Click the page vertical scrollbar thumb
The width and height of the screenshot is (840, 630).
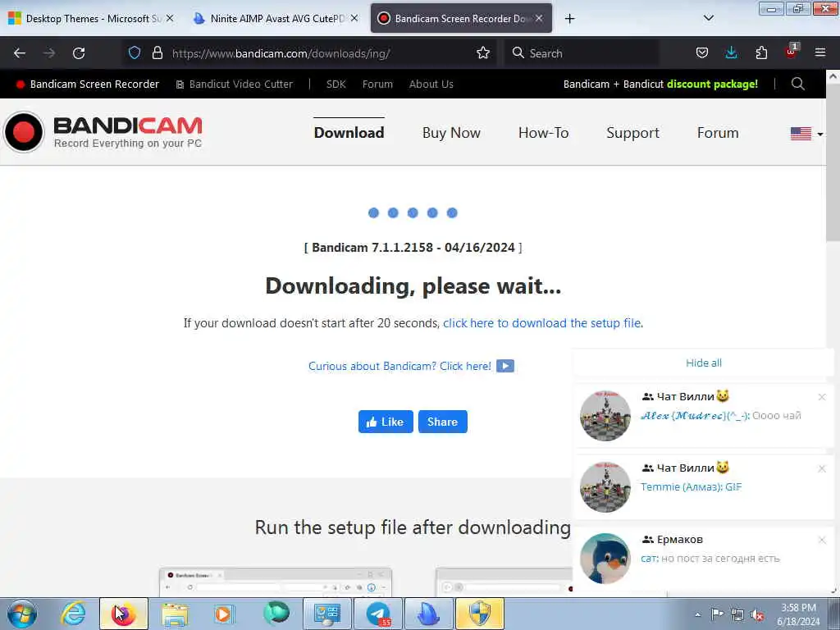pos(833,162)
